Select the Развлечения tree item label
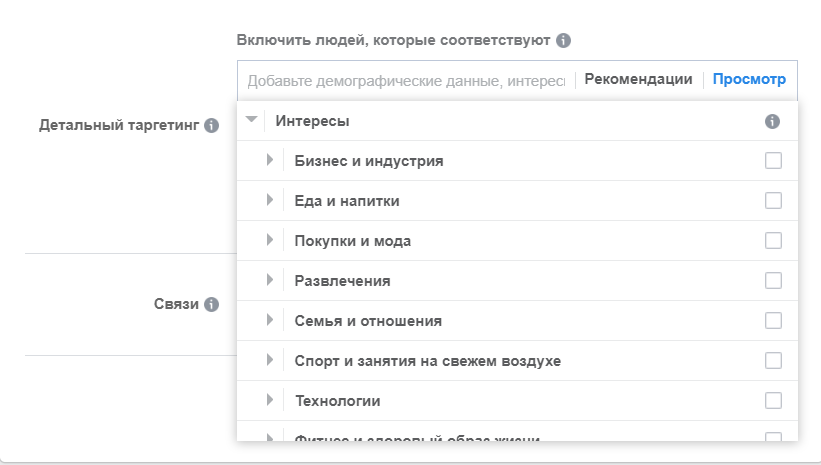Image resolution: width=821 pixels, height=465 pixels. (x=342, y=281)
